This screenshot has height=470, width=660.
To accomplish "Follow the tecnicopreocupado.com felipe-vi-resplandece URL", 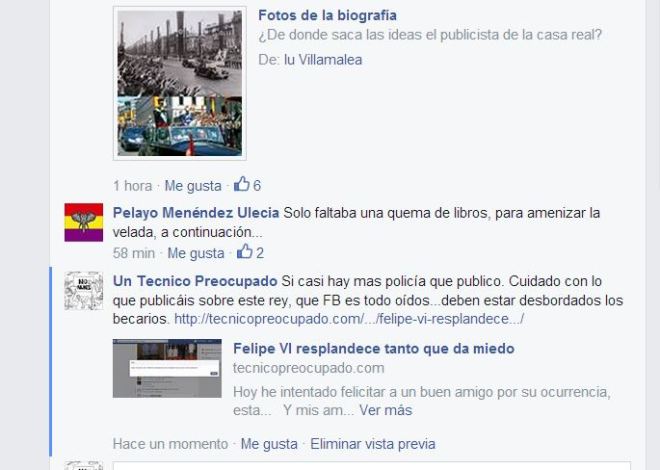I will click(349, 319).
